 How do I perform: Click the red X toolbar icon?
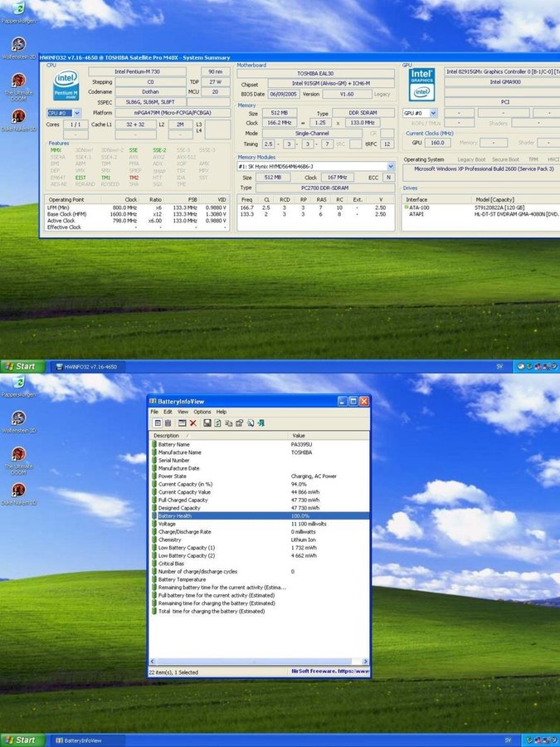(192, 423)
